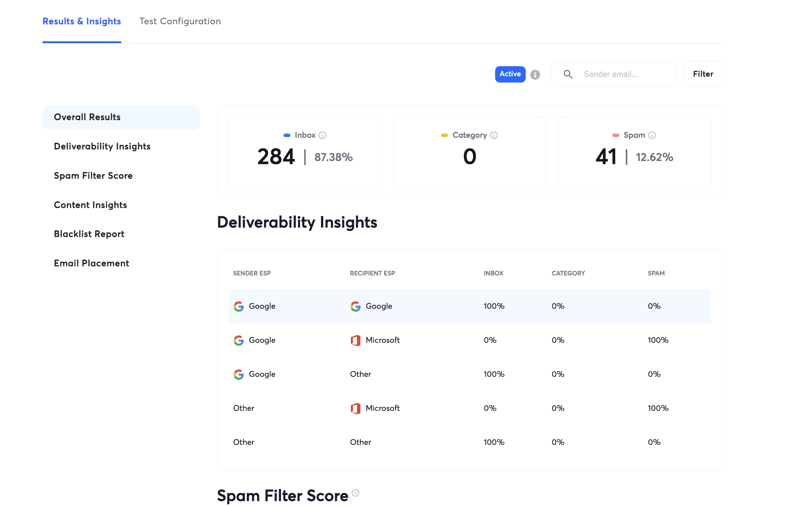
Task: Click Microsoft icon in Google sender row
Action: point(355,340)
